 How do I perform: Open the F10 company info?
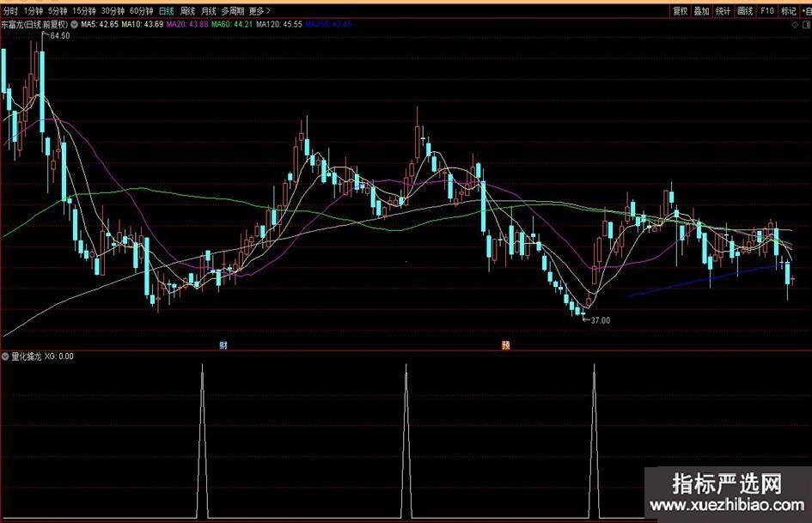767,11
